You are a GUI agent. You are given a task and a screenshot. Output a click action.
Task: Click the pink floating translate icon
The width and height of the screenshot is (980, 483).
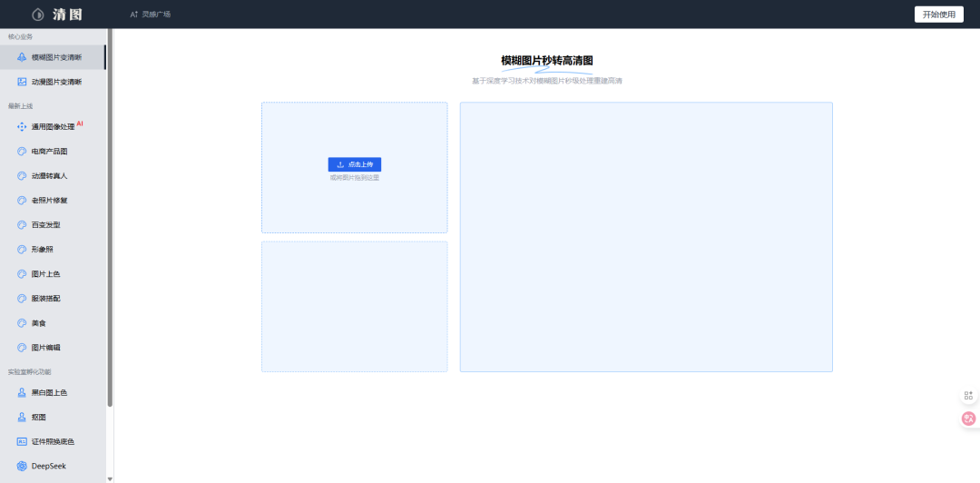pos(969,419)
